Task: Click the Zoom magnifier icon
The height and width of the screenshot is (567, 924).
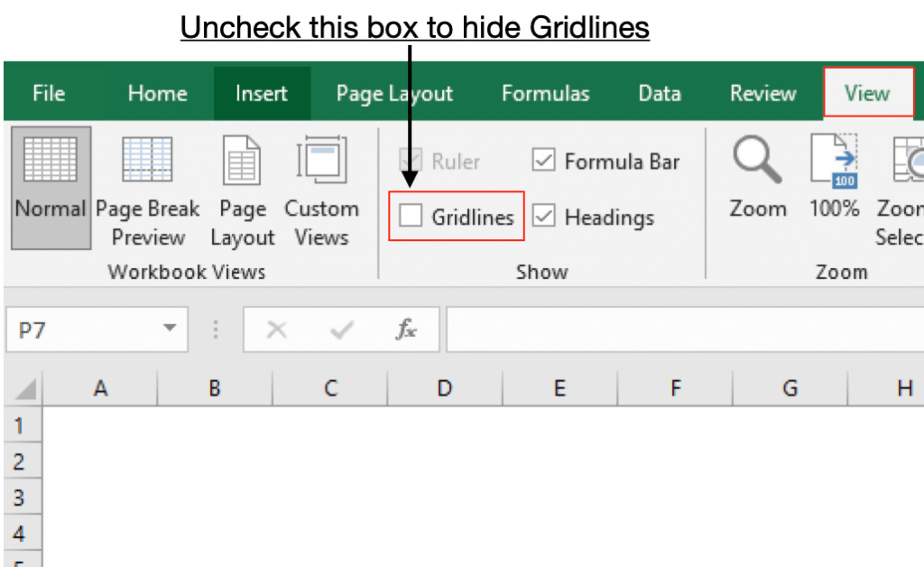Action: 757,160
